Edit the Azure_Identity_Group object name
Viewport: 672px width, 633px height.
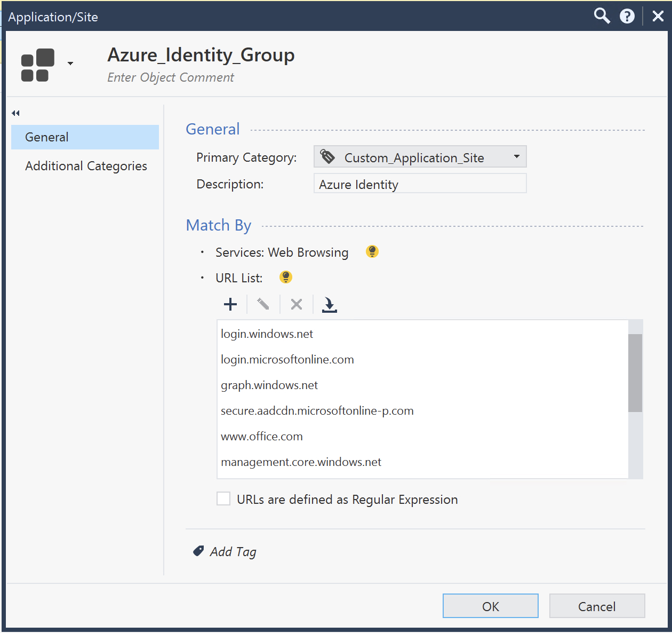point(201,56)
